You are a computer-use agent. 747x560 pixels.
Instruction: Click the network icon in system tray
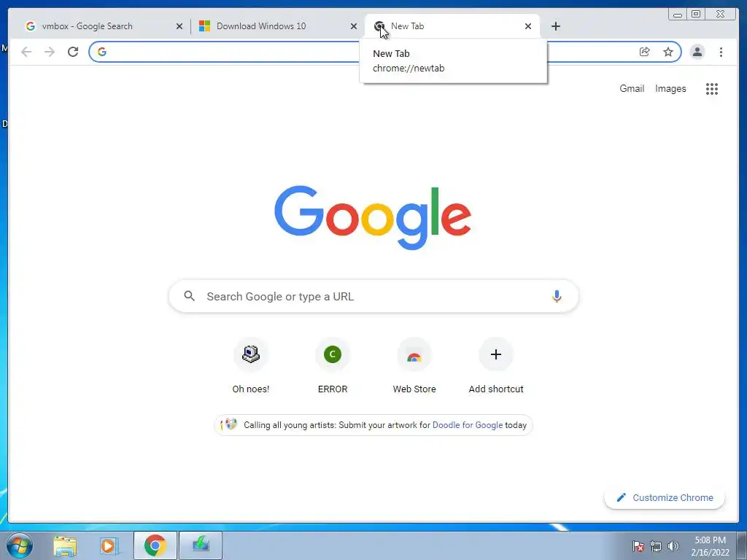click(x=656, y=546)
